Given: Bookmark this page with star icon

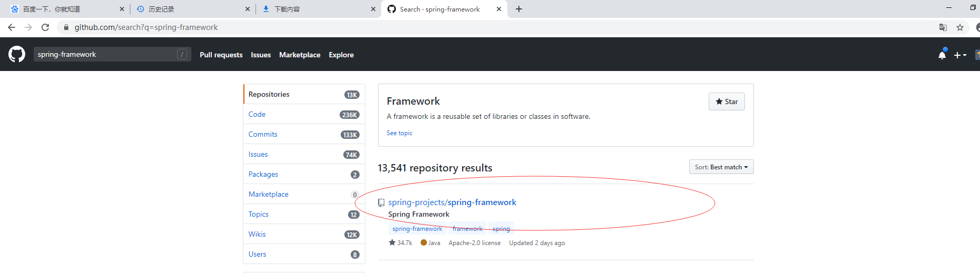Looking at the screenshot, I should tap(960, 27).
